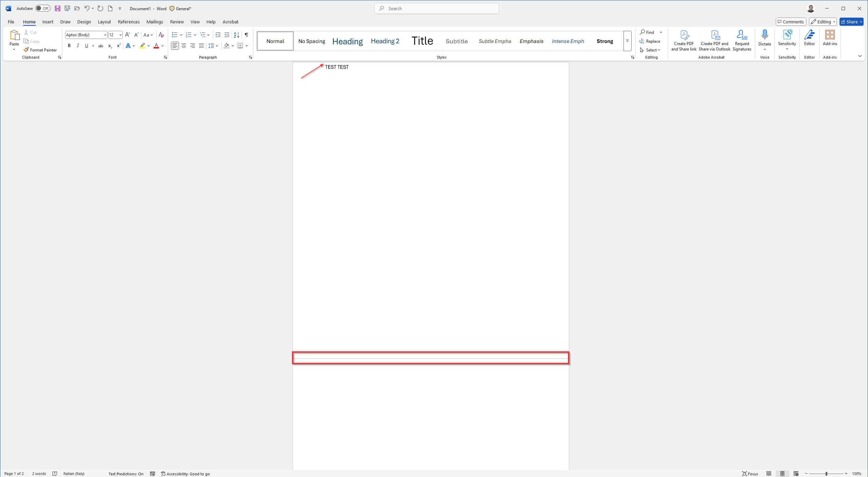Click the Focus mode icon in status bar
This screenshot has height=477, width=868.
point(750,474)
